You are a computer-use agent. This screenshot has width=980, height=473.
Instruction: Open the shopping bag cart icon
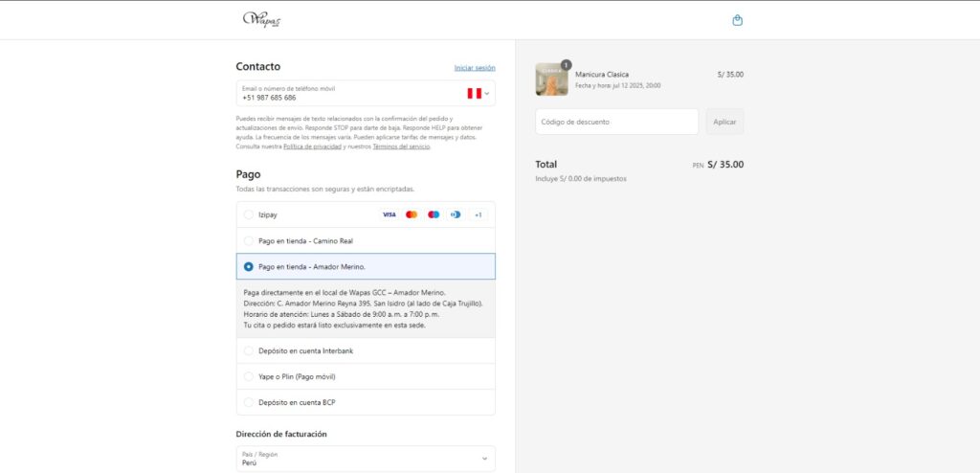(737, 20)
